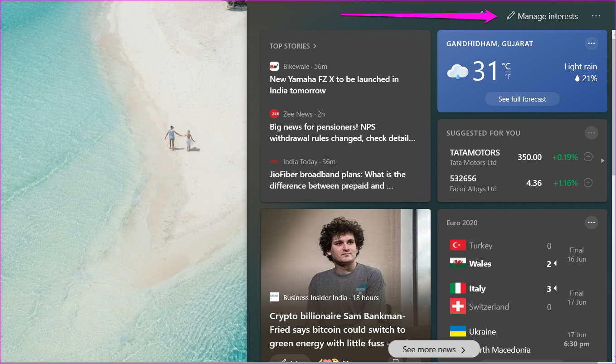Click the pencil icon beside Manage interests
Viewport: 616px width, 364px height.
click(x=511, y=16)
